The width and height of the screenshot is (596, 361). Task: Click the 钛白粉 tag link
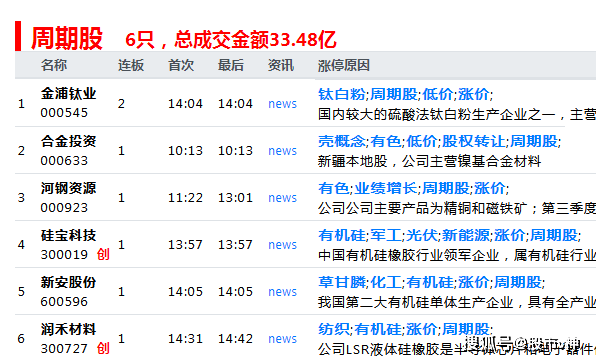point(342,94)
